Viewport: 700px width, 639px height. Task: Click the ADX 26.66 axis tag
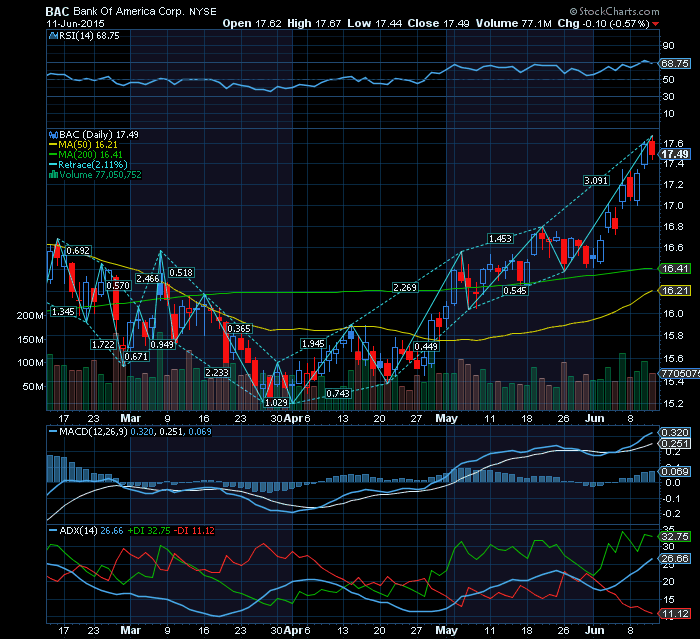[675, 559]
